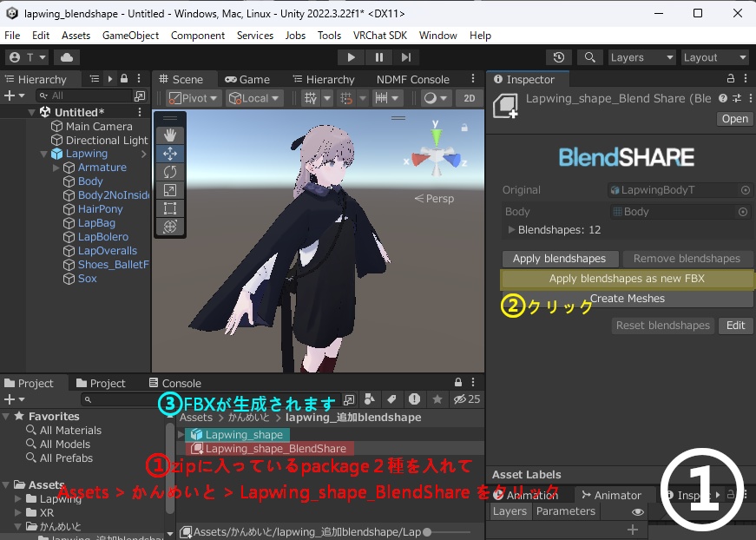This screenshot has width=756, height=540.
Task: Open the draw mode shading dropdown
Action: coord(436,98)
